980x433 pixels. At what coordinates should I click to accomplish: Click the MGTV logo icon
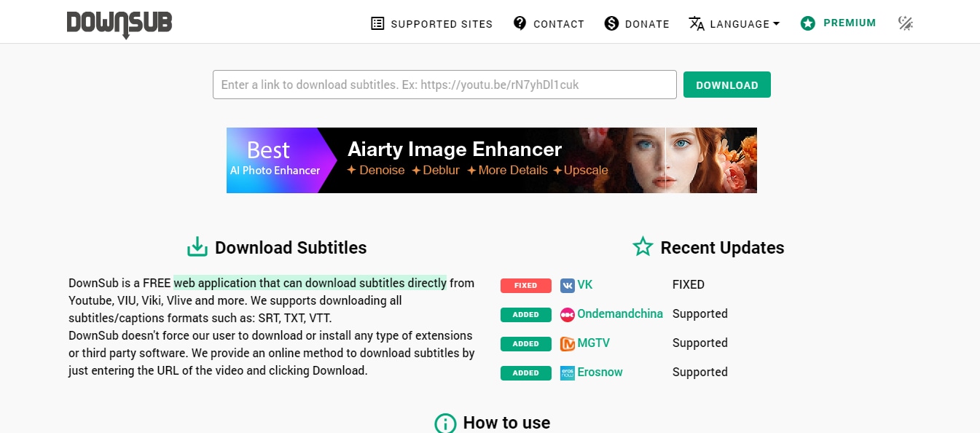[x=567, y=343]
